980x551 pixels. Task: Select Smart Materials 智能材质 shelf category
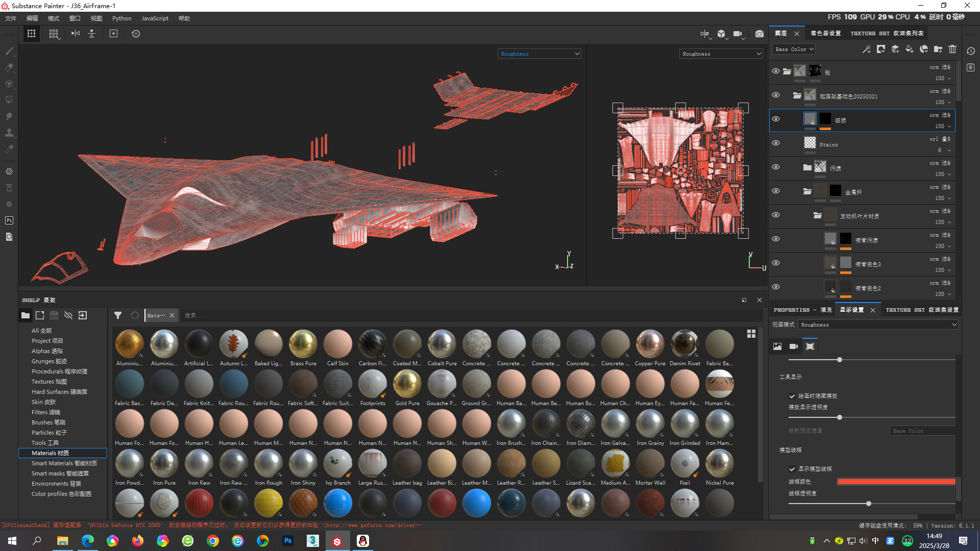pos(64,463)
